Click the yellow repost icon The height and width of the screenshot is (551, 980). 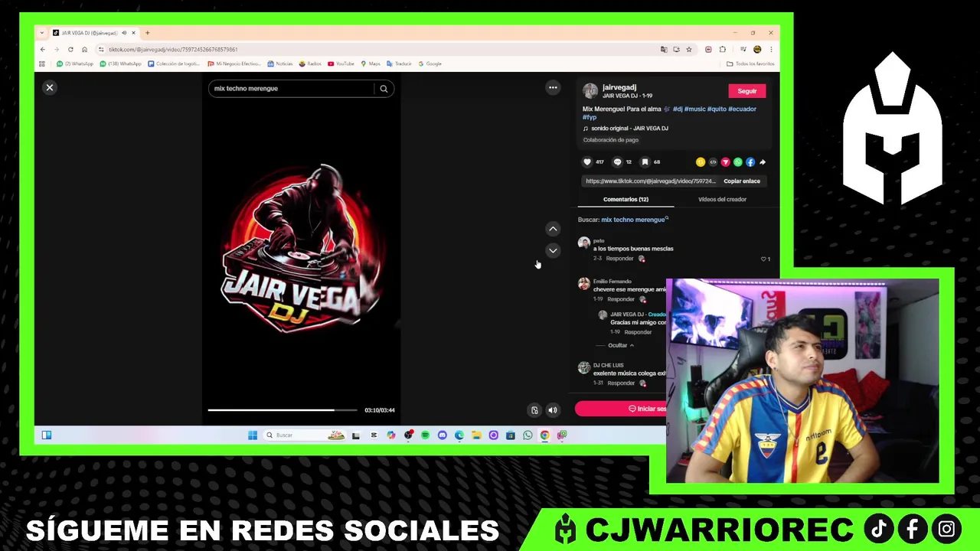coord(701,162)
